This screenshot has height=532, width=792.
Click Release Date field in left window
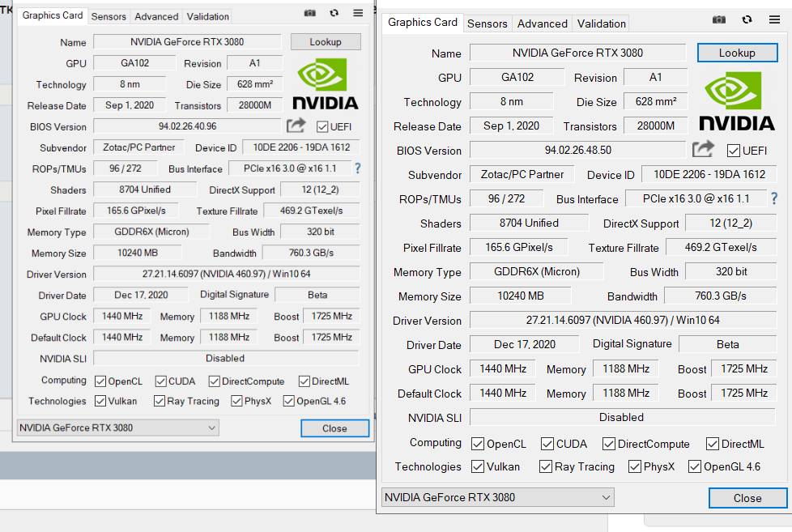130,105
